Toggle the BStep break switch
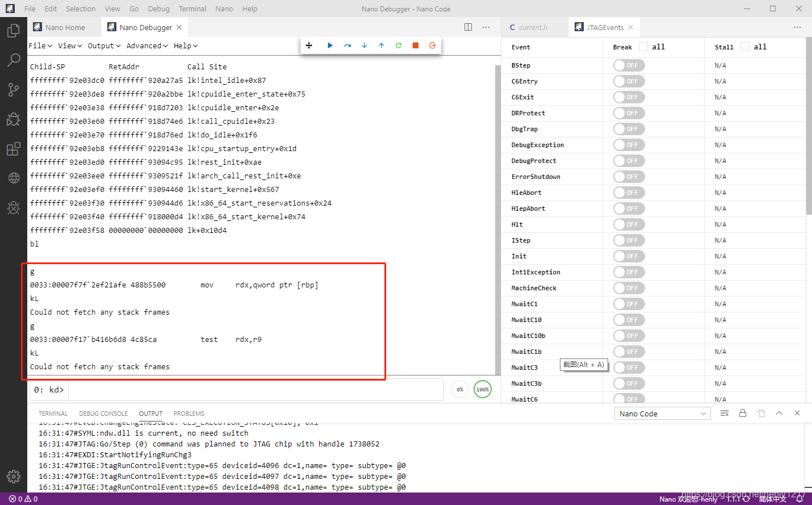Viewport: 812px width, 505px height. pos(629,65)
